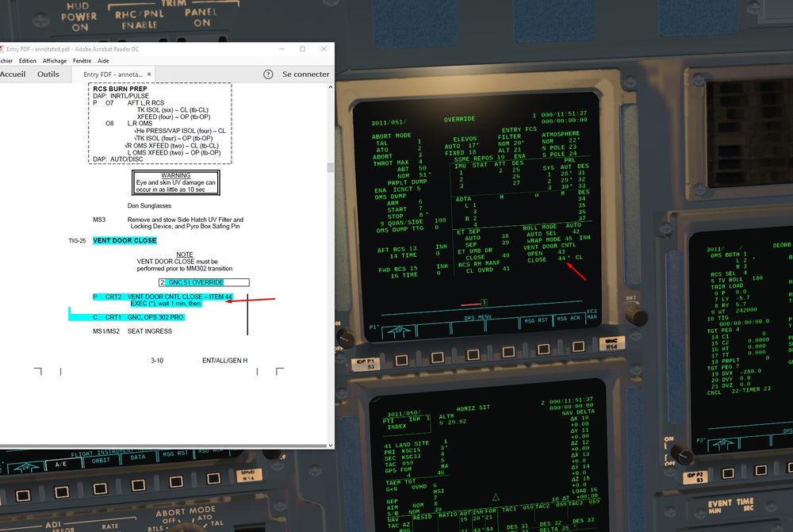Screen dimensions: 793x532
Task: Click the ORBIT soft label on lower-left display
Action: (x=101, y=460)
